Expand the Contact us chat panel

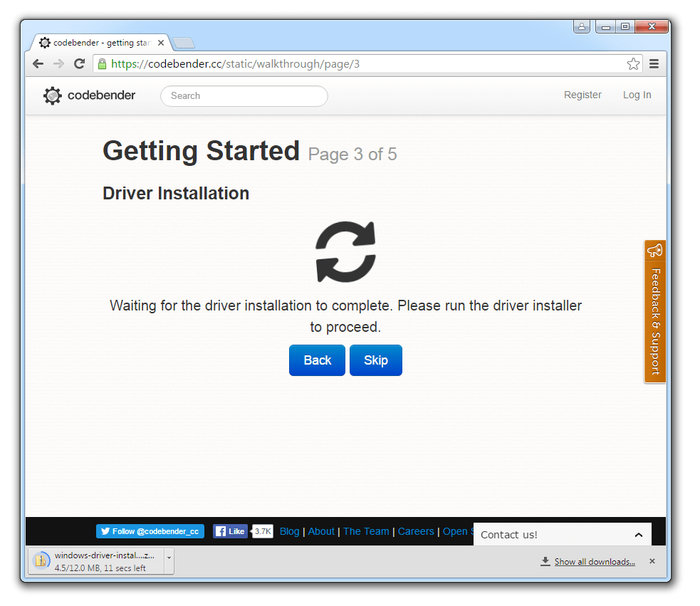[638, 535]
